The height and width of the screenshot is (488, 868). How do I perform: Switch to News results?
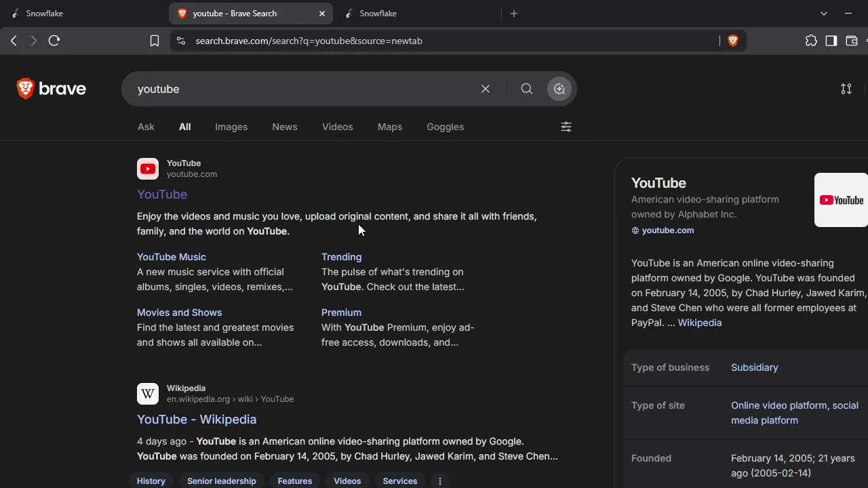[x=285, y=127]
